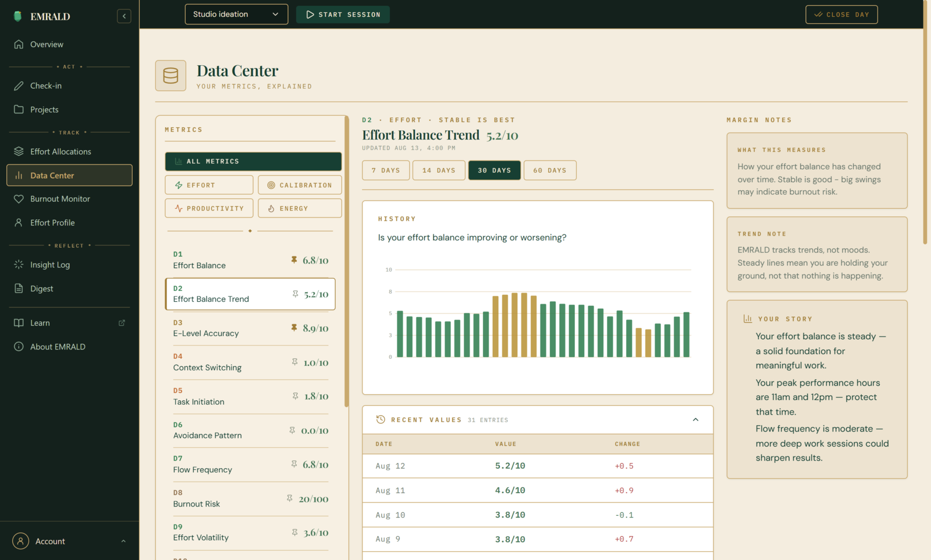Click the Overview home icon
The width and height of the screenshot is (931, 560).
pos(19,44)
